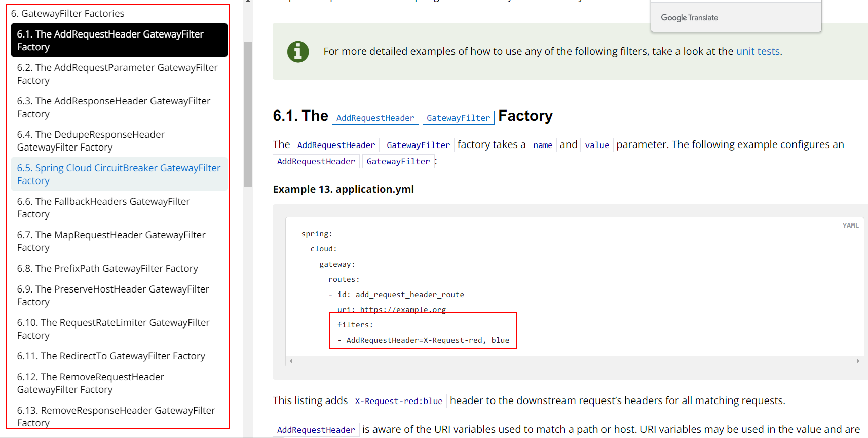Viewport: 868px width, 438px height.
Task: Open 6.5 Spring Cloud CircuitBreaker GatewayFilter Factory
Action: pyautogui.click(x=119, y=174)
